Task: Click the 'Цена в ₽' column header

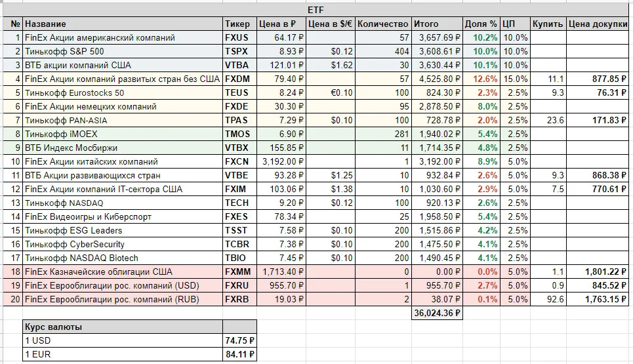Action: (x=281, y=24)
